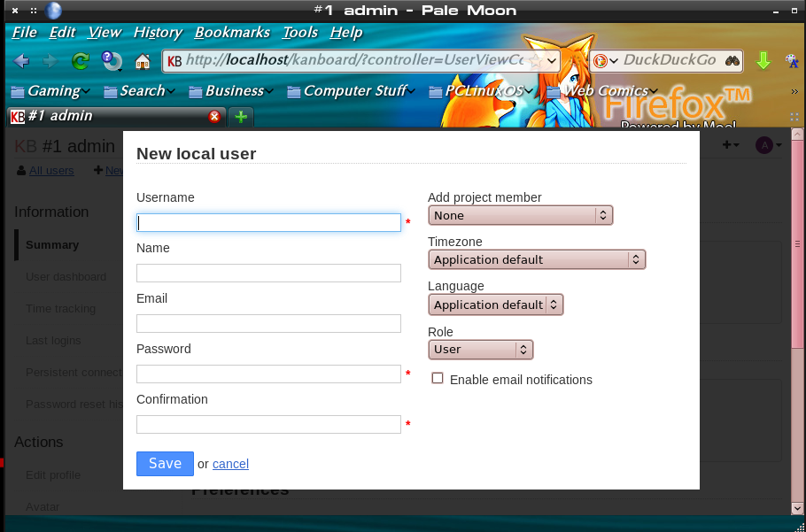Open the Business bookmarks folder

[x=231, y=91]
